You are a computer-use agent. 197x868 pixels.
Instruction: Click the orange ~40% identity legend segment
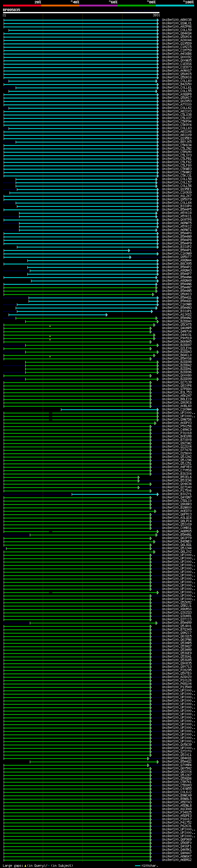[x=60, y=6]
